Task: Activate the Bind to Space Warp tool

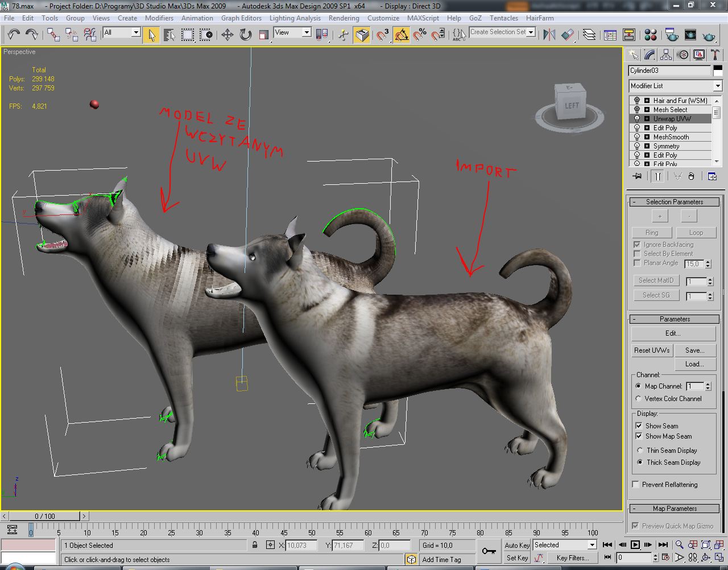Action: point(90,35)
